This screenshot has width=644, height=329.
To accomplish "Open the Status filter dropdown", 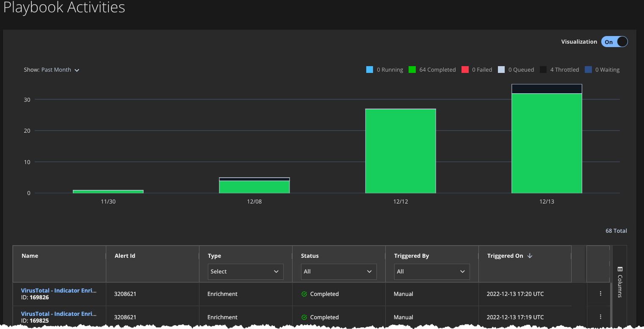I will (339, 271).
